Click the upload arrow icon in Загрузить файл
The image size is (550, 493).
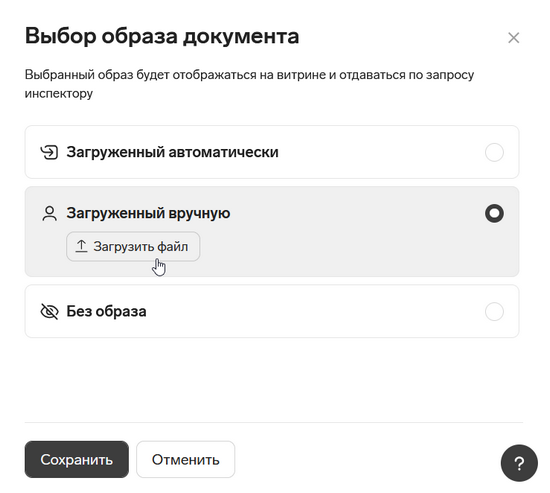[x=81, y=246]
